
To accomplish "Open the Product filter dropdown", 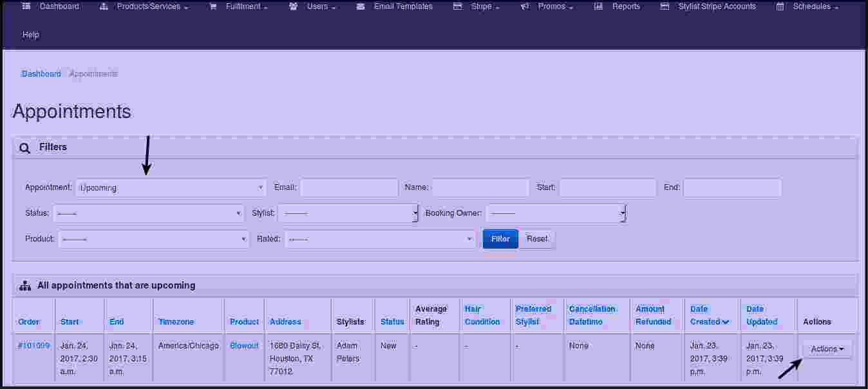I will [153, 239].
